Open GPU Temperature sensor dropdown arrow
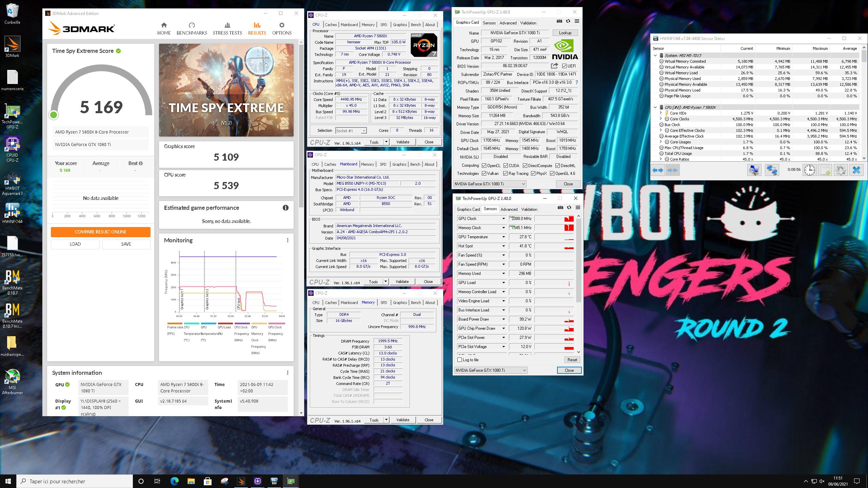Viewport: 868px width, 488px height. coord(504,237)
